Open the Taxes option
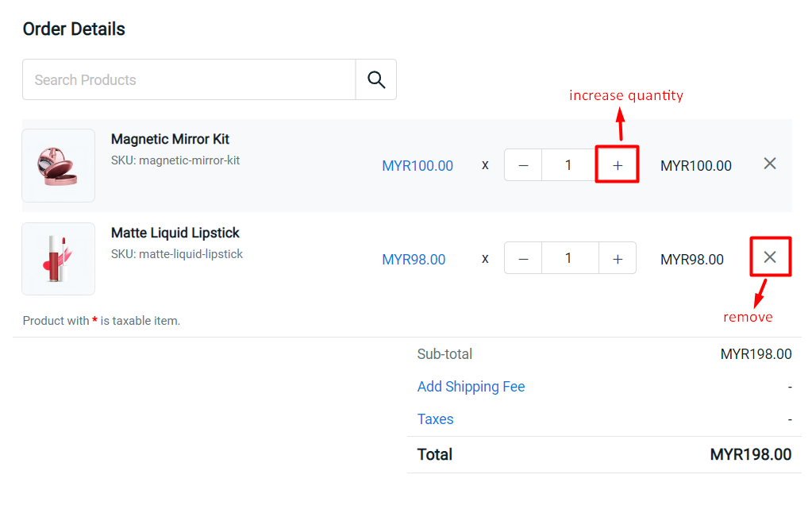Image resolution: width=812 pixels, height=517 pixels. click(435, 419)
